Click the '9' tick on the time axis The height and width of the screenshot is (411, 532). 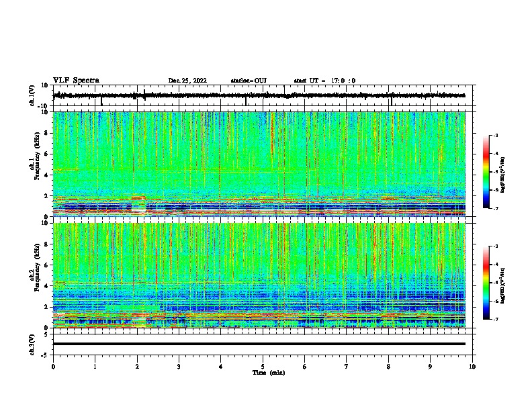[x=430, y=367]
